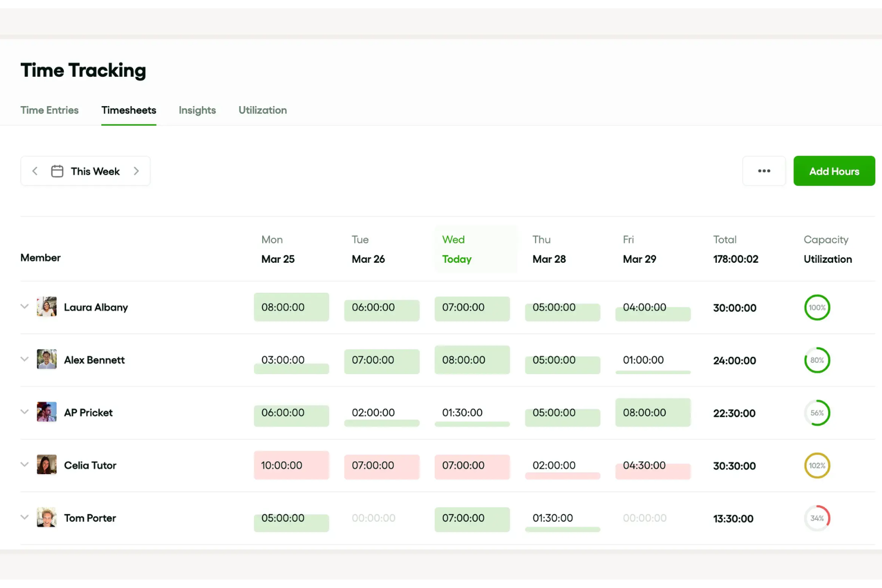Open the Insights tab
882x588 pixels.
[x=197, y=110]
